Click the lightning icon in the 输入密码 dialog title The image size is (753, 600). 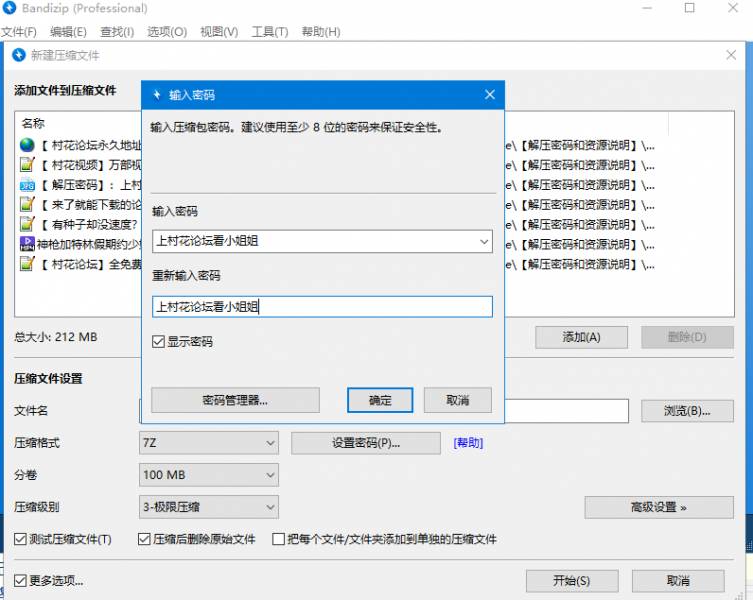coord(157,95)
